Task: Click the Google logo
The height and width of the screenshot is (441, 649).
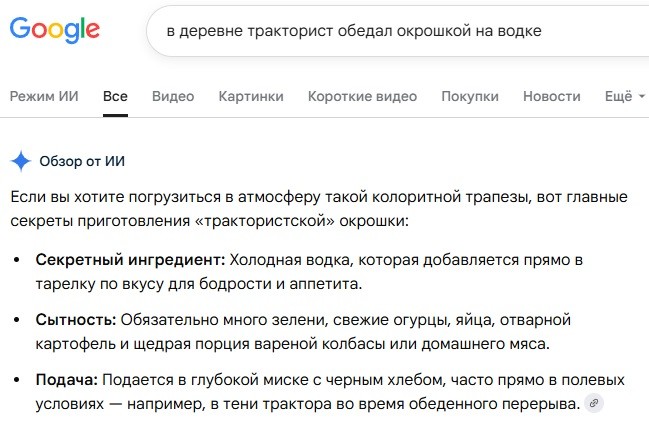Action: point(55,30)
